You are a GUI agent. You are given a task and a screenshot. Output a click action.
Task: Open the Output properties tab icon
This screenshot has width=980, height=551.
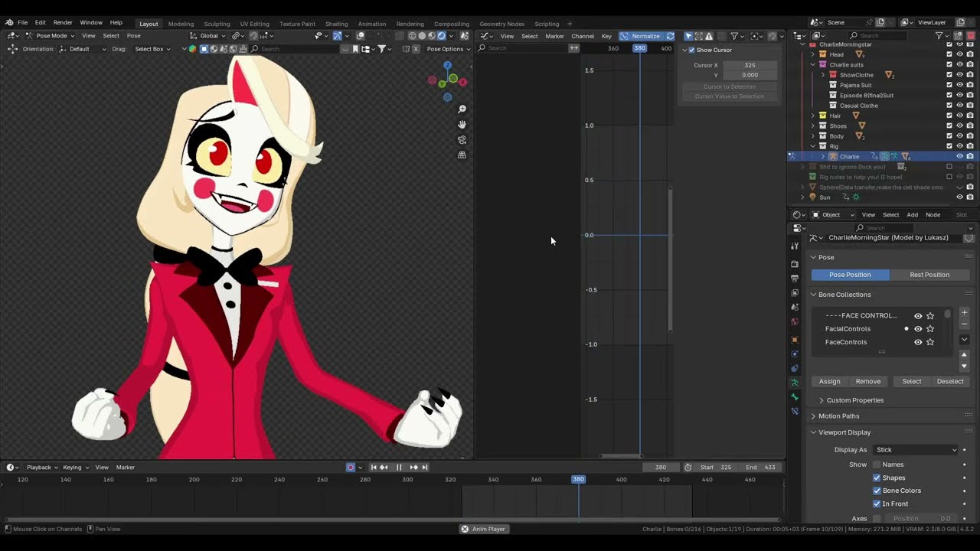(x=795, y=278)
